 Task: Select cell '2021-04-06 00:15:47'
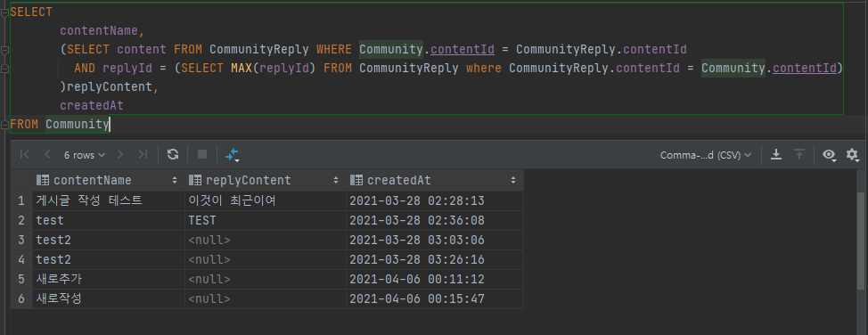coord(435,299)
